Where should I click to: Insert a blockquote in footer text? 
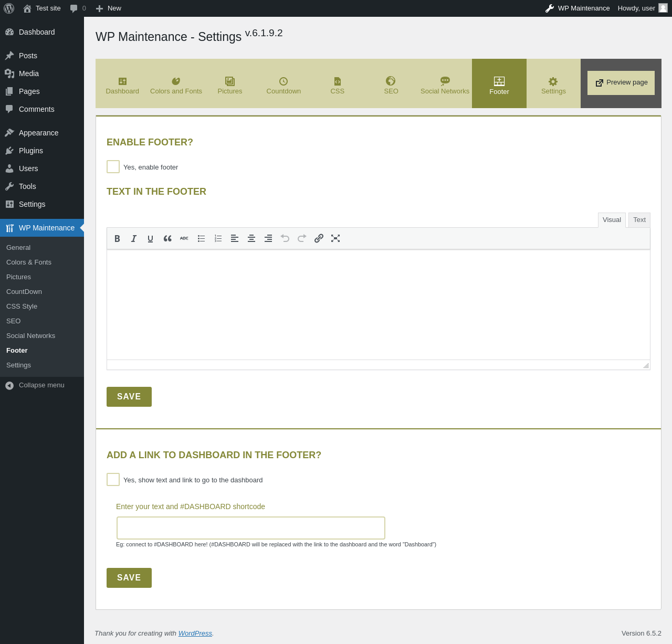point(167,238)
